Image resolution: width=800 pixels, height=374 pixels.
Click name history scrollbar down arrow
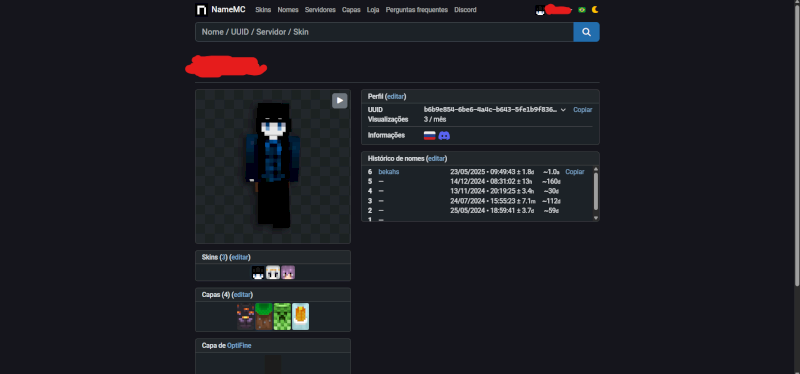pos(595,218)
